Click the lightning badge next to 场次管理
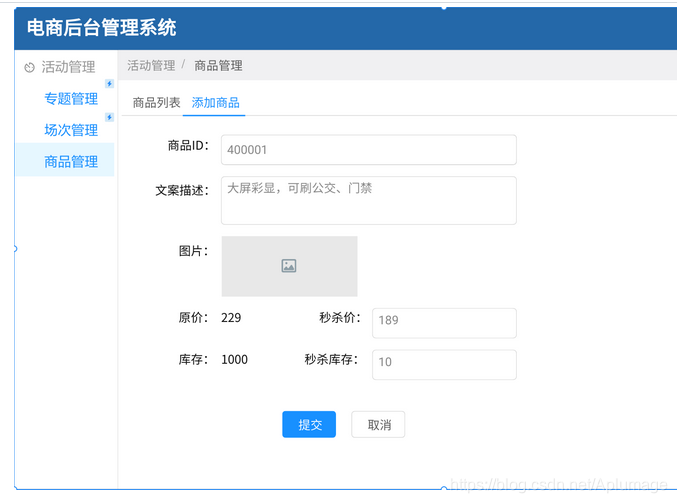 tap(109, 117)
